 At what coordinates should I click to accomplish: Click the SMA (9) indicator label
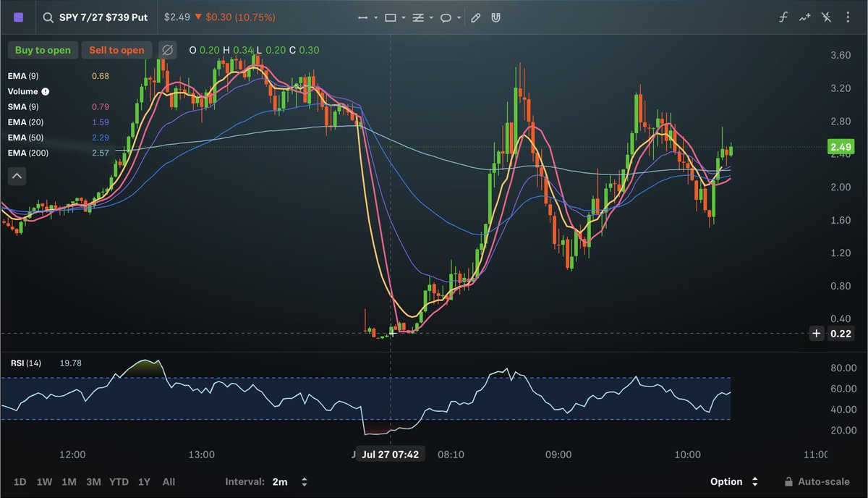click(22, 107)
